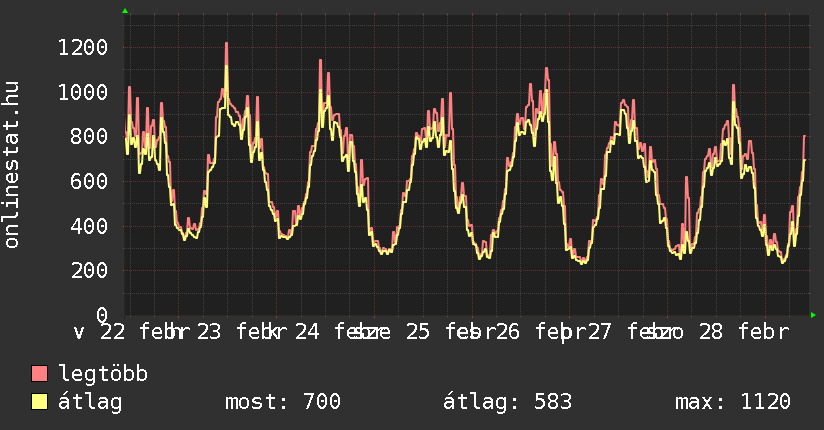Select the "25" date label on the x-axis
This screenshot has height=430, width=824.
pyautogui.click(x=417, y=331)
